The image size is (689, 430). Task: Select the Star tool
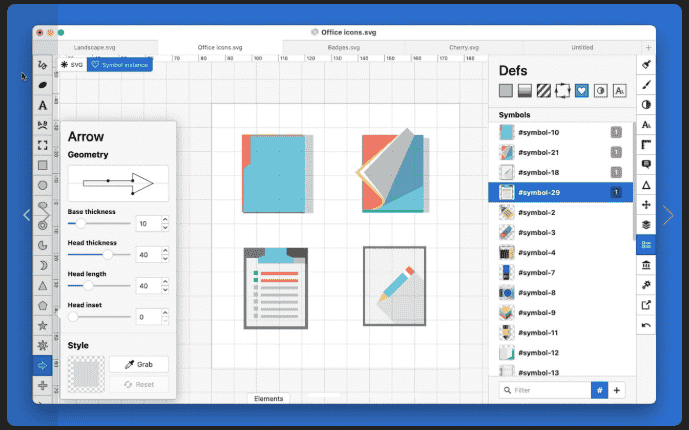tap(42, 325)
